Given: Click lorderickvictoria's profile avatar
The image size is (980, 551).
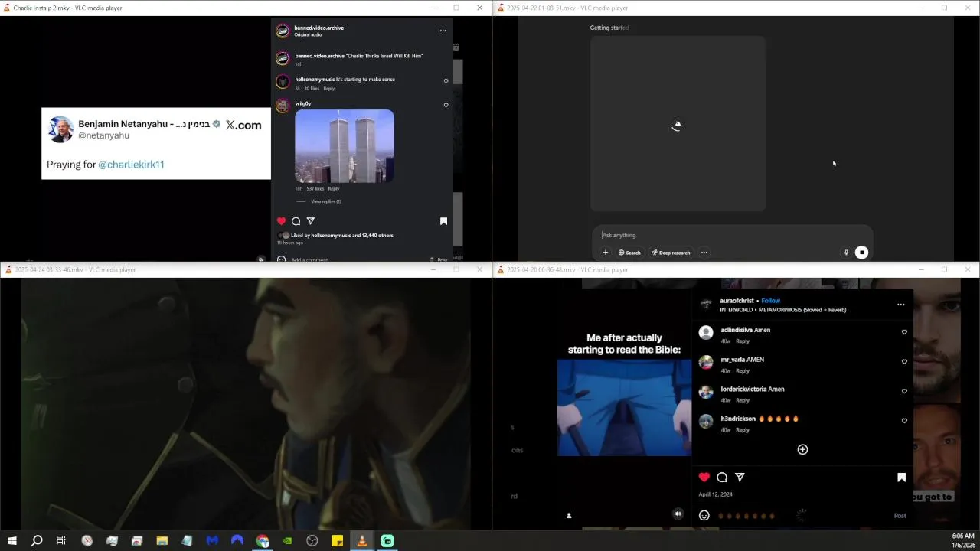Looking at the screenshot, I should click(x=706, y=392).
